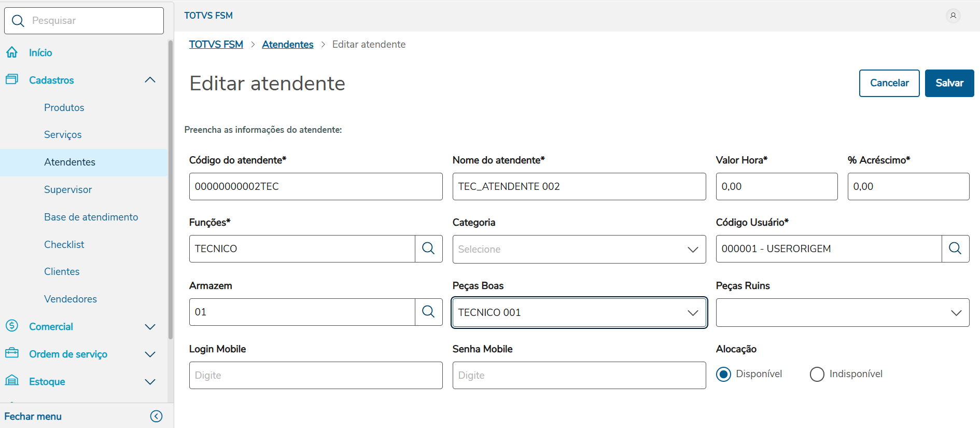This screenshot has height=428, width=980.
Task: Open the Categoria dropdown
Action: (x=579, y=249)
